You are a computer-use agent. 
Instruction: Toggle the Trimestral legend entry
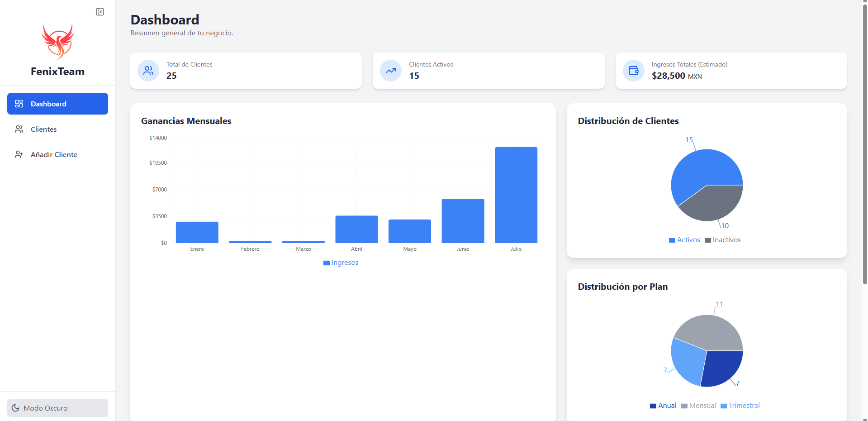pyautogui.click(x=740, y=406)
